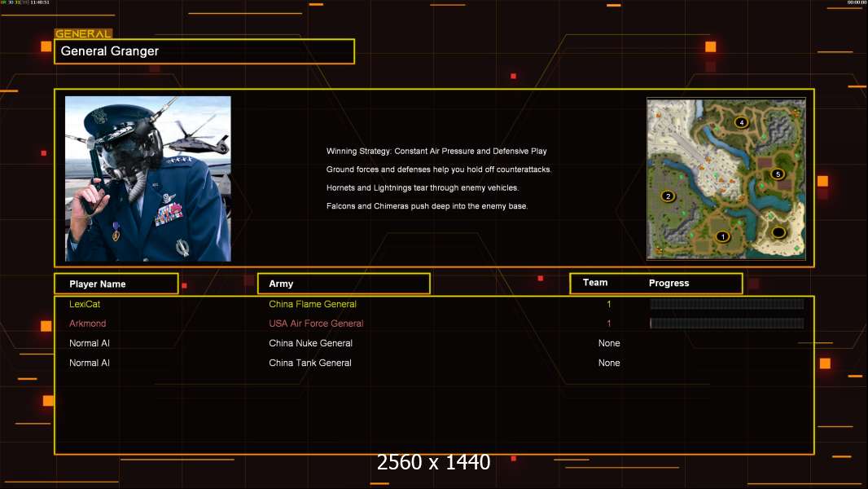The width and height of the screenshot is (868, 489).
Task: Click the Winning Strategy text line
Action: [x=436, y=152]
